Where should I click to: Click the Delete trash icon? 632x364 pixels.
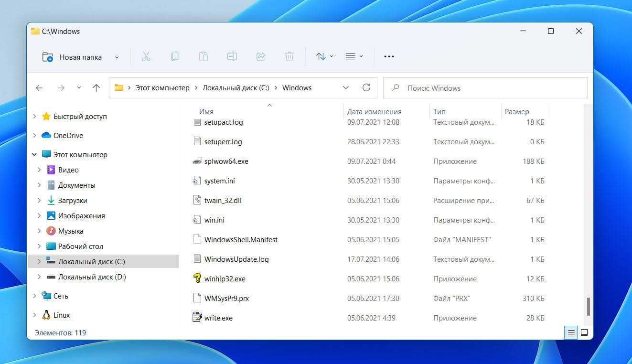289,56
